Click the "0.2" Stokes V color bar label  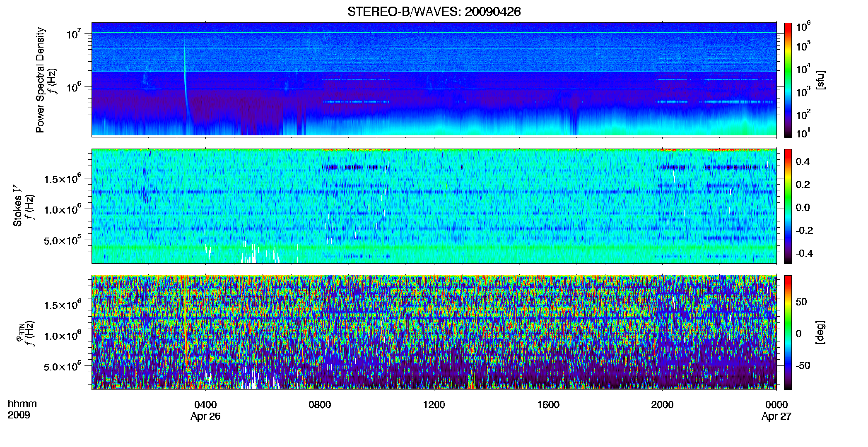(803, 185)
